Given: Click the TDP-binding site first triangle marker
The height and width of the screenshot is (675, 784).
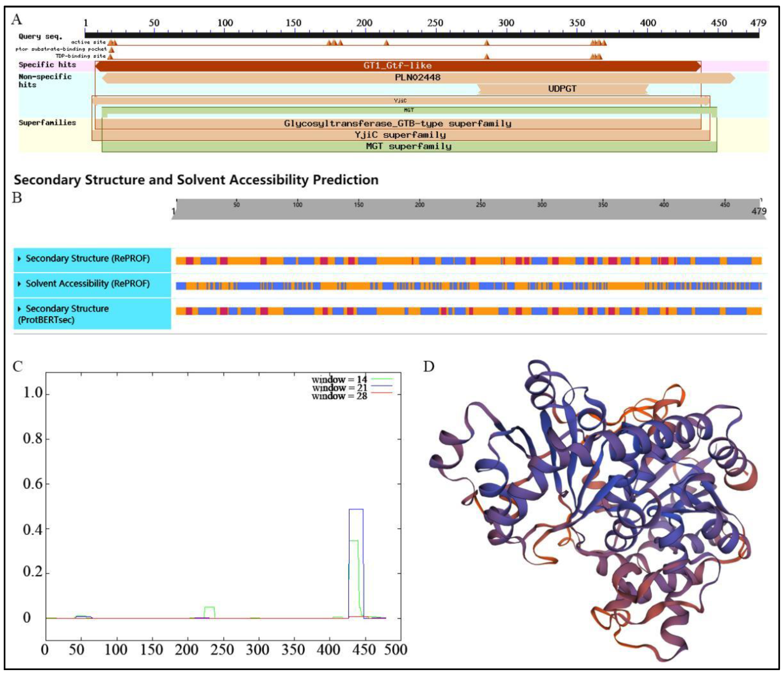Looking at the screenshot, I should (x=110, y=57).
